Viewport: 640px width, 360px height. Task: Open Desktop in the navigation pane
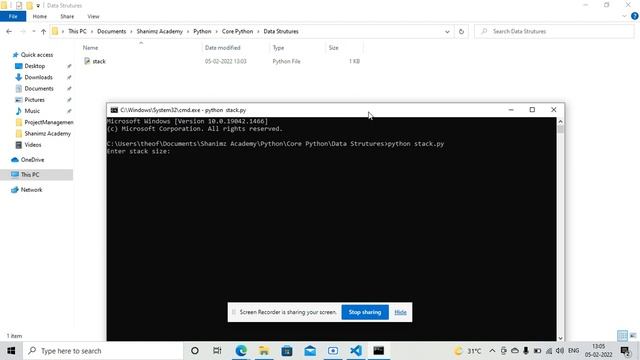click(35, 66)
